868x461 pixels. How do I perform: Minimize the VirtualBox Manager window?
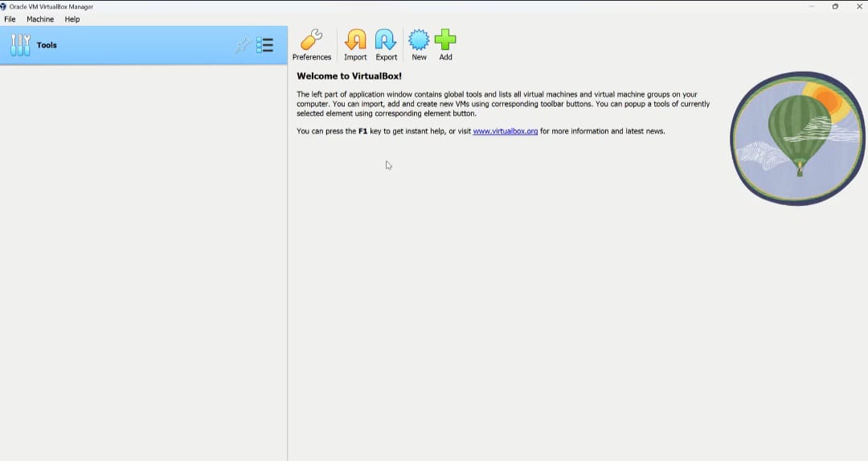(812, 6)
